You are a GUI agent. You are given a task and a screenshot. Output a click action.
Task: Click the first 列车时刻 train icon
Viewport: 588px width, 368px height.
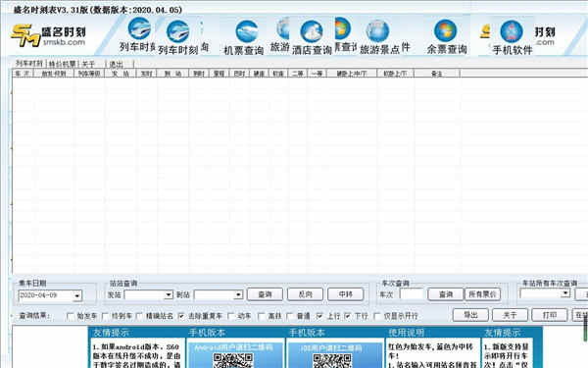(139, 28)
